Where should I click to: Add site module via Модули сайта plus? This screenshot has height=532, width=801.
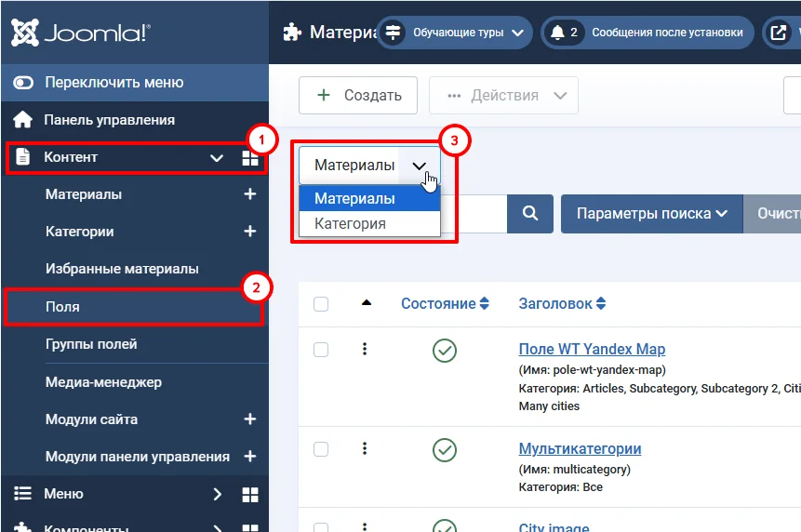point(250,419)
